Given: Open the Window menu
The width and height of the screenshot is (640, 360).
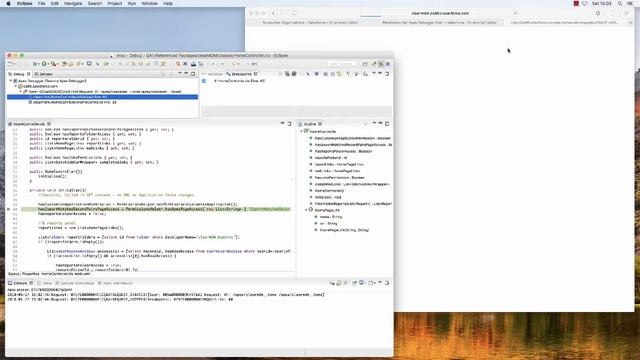Looking at the screenshot, I should (149, 3).
